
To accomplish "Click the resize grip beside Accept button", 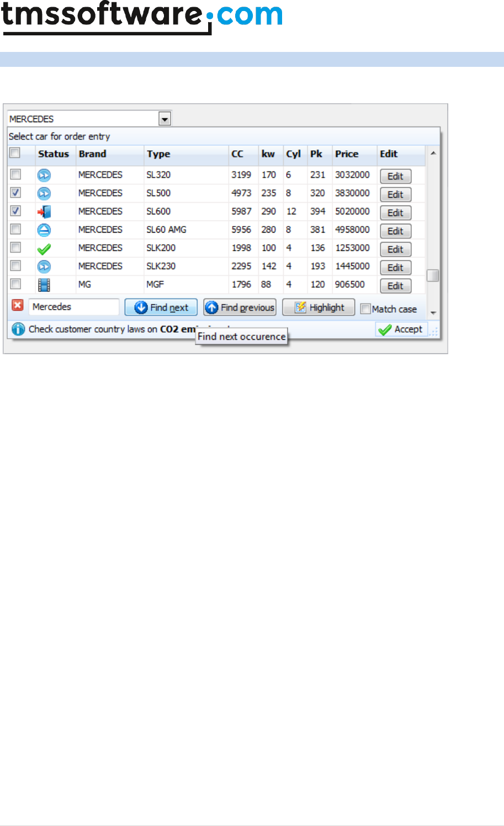I will 434,332.
